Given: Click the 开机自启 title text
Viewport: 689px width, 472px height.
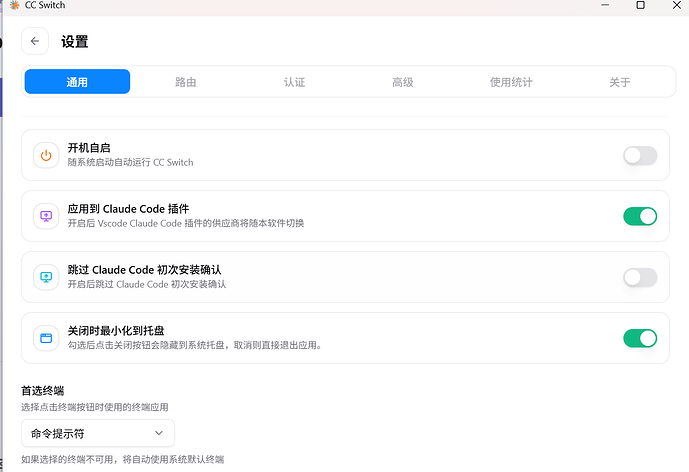Looking at the screenshot, I should tap(89, 148).
